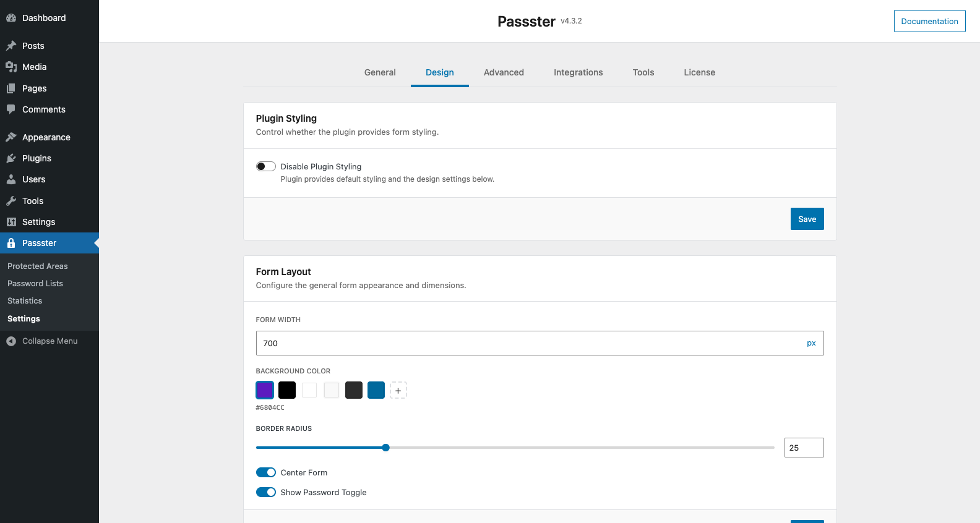
Task: Click the Comments speech bubble icon
Action: click(11, 109)
